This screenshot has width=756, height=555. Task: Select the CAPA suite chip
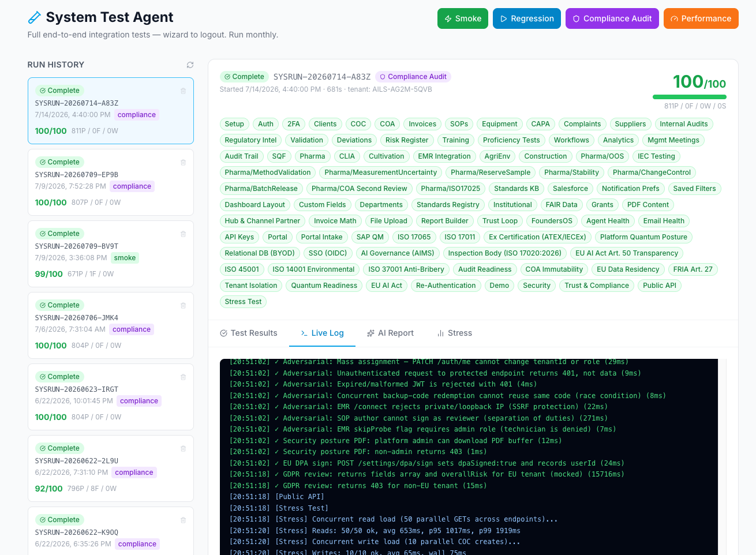540,124
